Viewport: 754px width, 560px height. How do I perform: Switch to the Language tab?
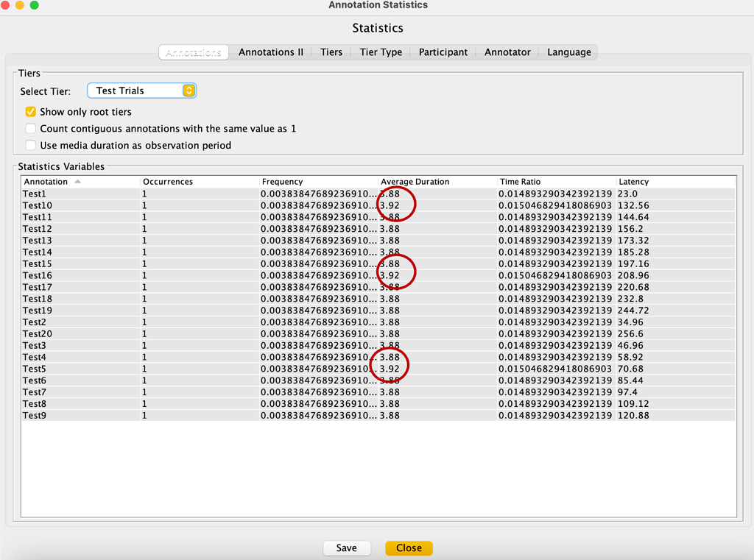click(x=568, y=52)
